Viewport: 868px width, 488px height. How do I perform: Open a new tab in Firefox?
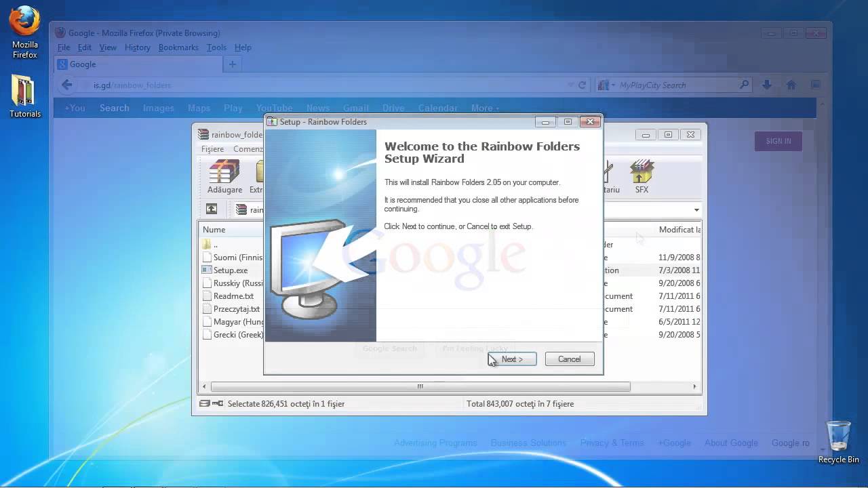[232, 64]
